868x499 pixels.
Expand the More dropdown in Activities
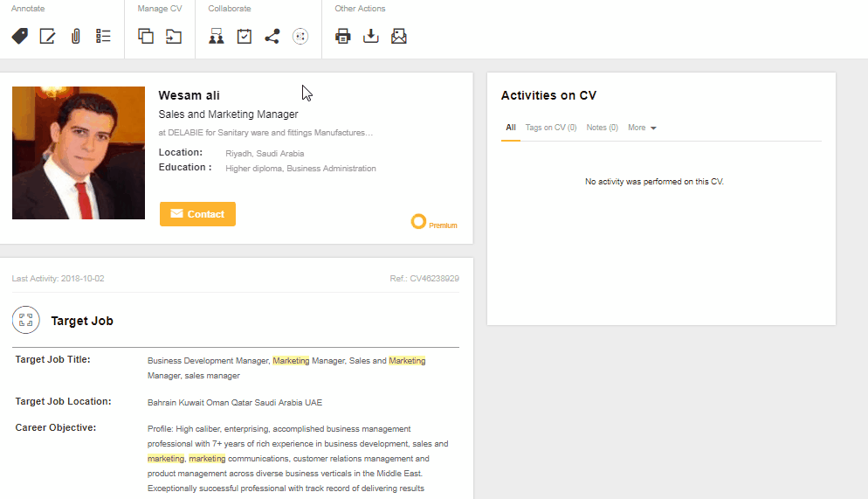[x=642, y=128]
